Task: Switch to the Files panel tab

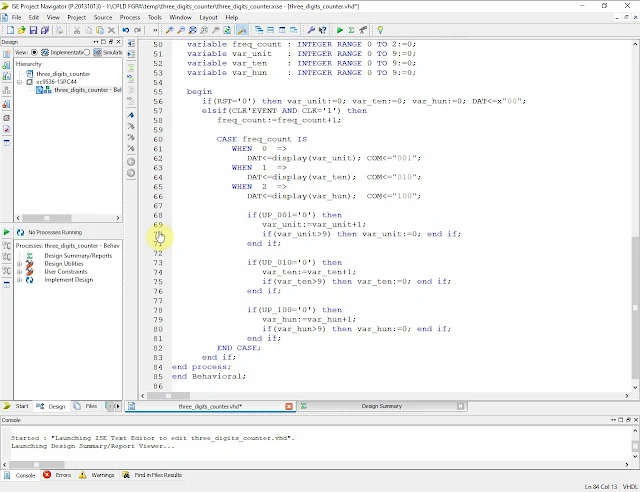Action: pyautogui.click(x=87, y=406)
